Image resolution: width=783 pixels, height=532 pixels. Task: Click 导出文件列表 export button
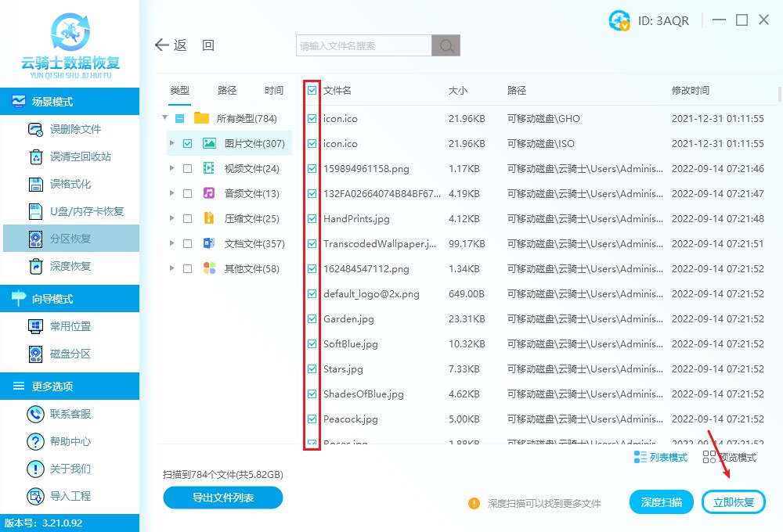(x=222, y=498)
